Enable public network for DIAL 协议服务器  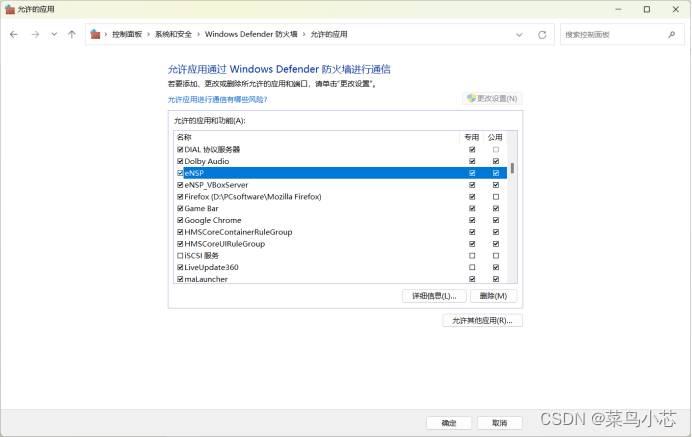[496, 150]
